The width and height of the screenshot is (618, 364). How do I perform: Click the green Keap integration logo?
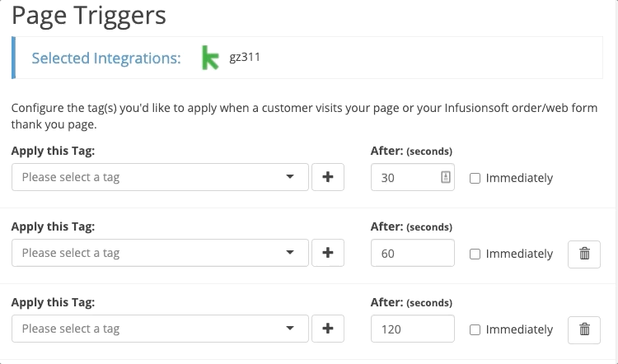point(210,58)
